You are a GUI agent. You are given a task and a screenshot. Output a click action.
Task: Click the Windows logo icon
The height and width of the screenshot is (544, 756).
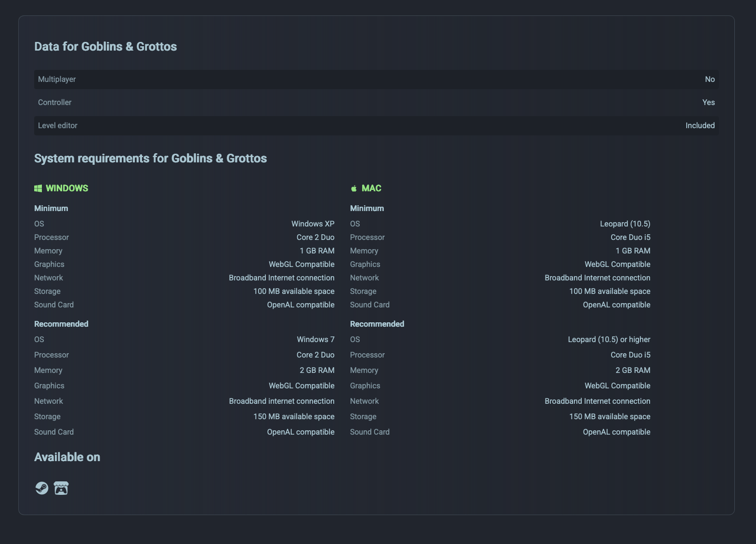coord(38,188)
